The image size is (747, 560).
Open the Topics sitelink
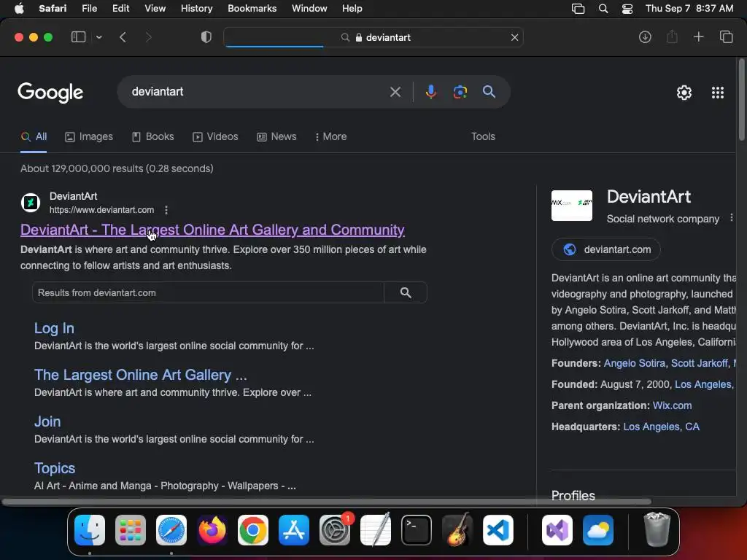tap(54, 468)
